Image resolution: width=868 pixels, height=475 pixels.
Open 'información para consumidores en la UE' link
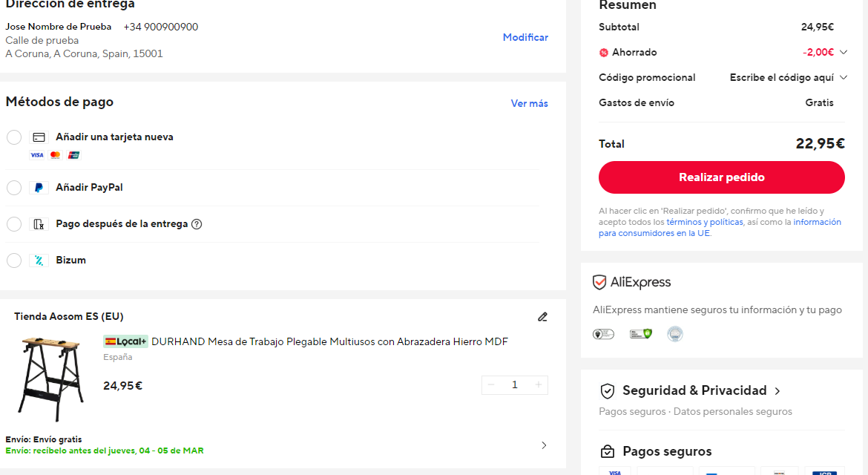pyautogui.click(x=720, y=228)
